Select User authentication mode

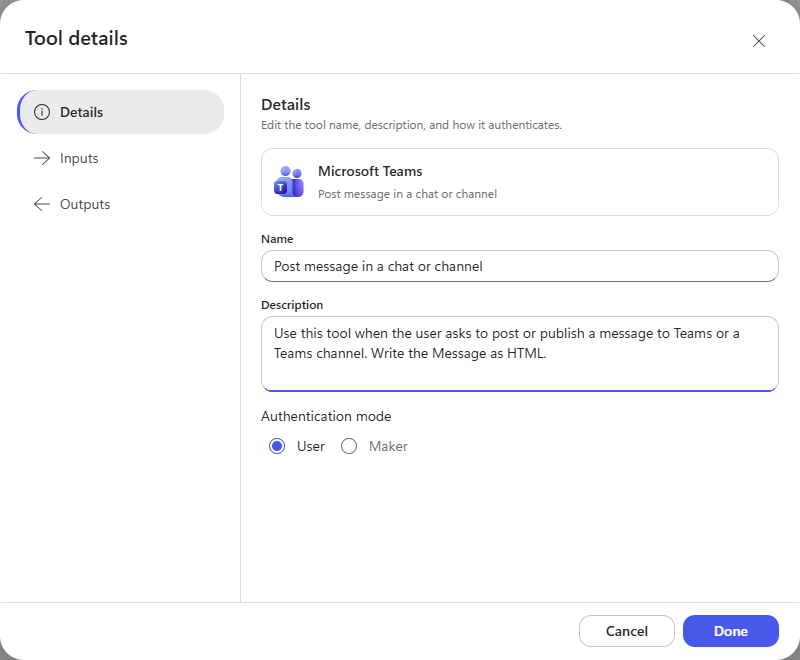pos(277,446)
